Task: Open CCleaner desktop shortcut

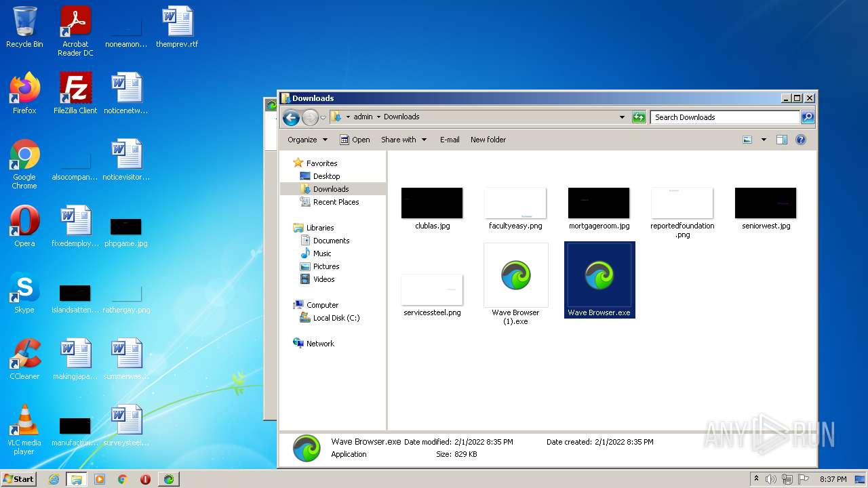Action: 24,359
